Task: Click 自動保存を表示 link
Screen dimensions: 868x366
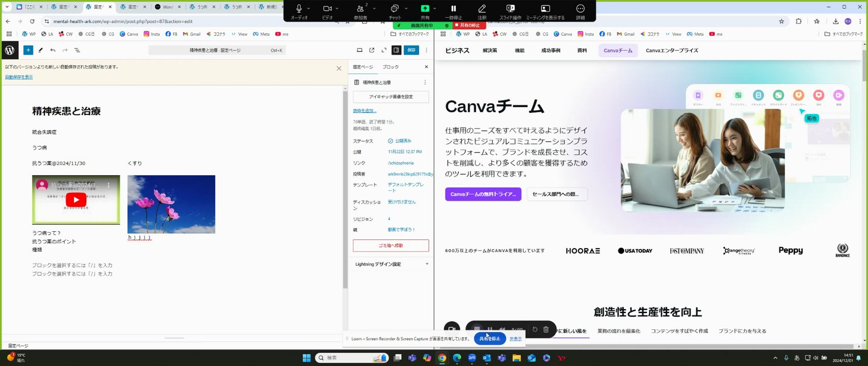Action: (x=19, y=77)
